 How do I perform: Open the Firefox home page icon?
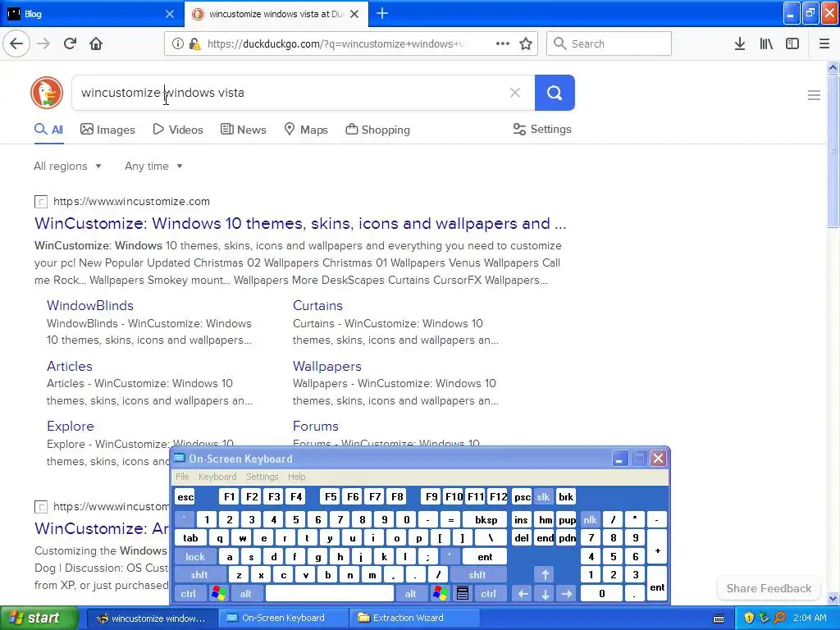[96, 43]
